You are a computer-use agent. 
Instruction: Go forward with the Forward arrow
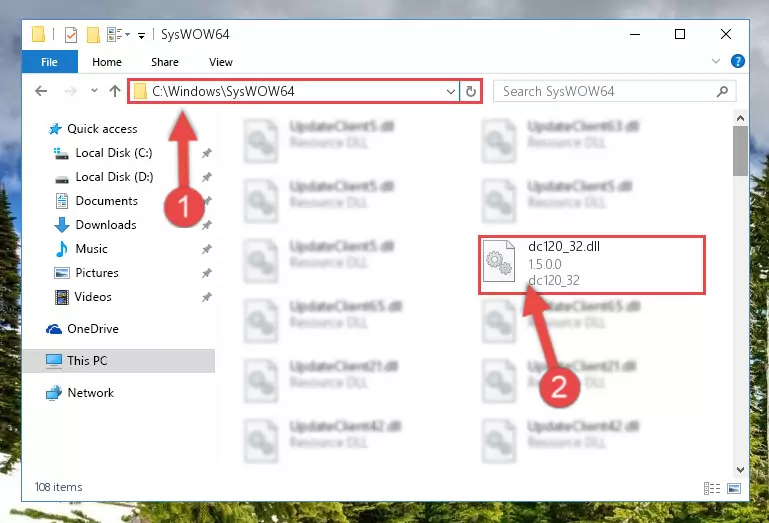tap(71, 91)
